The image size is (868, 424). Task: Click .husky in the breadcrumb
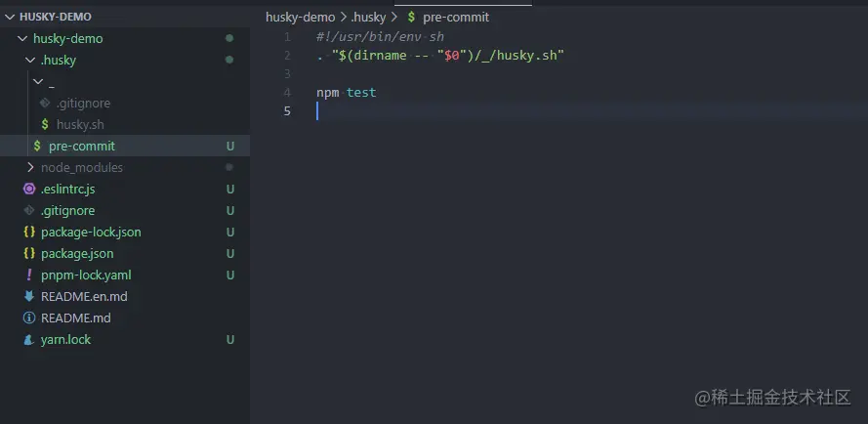click(x=368, y=18)
